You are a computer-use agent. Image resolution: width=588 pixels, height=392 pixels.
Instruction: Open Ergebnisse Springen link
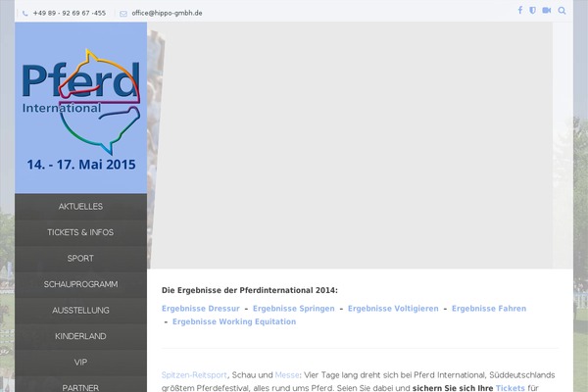[294, 309]
